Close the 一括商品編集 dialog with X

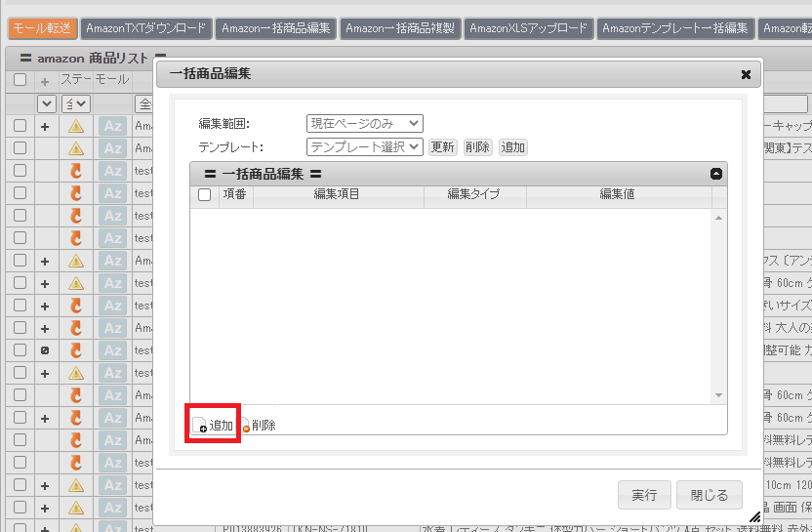746,74
